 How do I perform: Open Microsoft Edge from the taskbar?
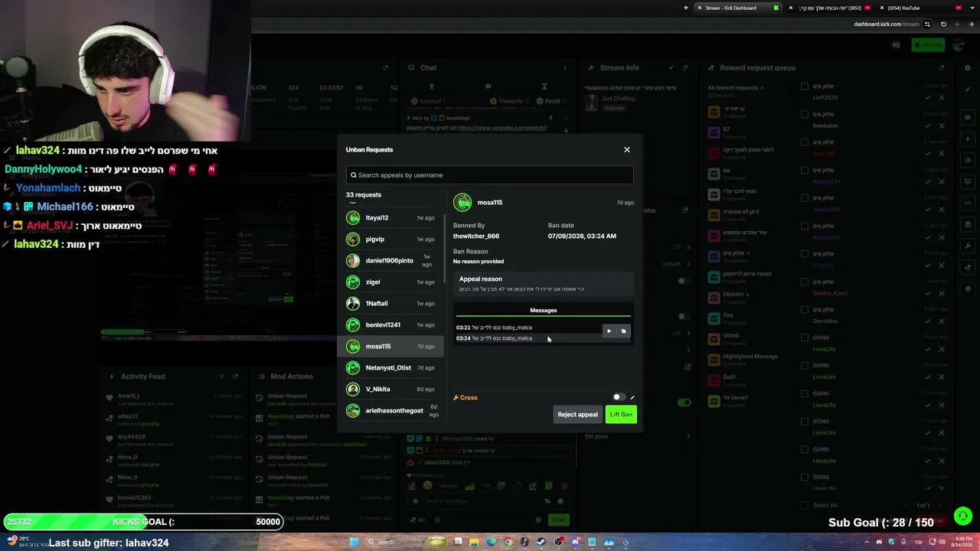[491, 543]
